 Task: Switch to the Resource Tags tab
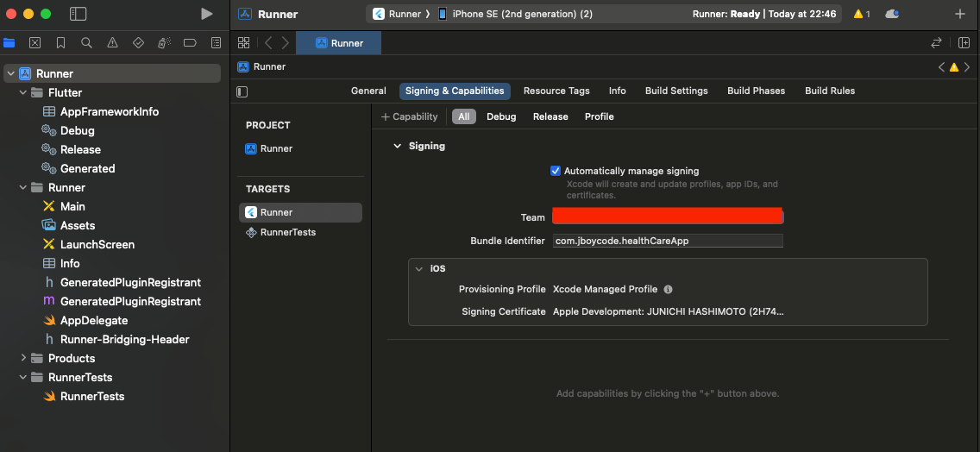pos(556,91)
